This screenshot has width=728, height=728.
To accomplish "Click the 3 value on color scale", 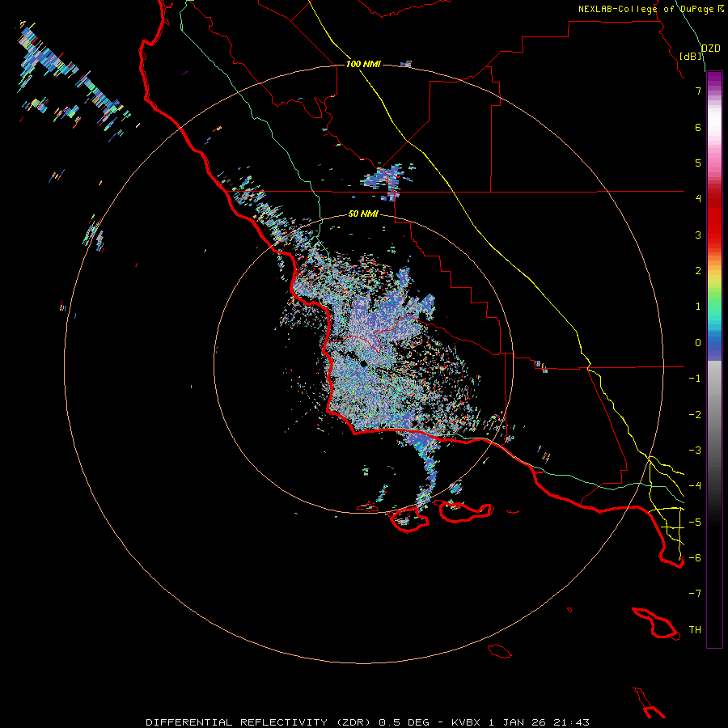I will point(698,235).
